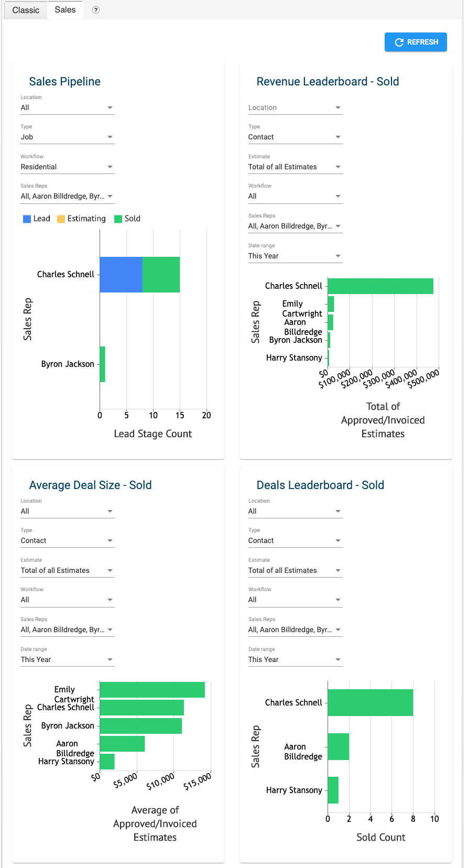468x868 pixels.
Task: Toggle the Lead legend series
Action: coord(37,219)
